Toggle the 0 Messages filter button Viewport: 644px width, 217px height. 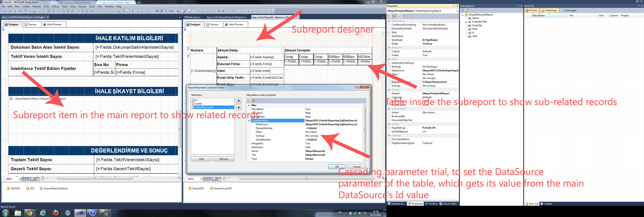pyautogui.click(x=569, y=10)
